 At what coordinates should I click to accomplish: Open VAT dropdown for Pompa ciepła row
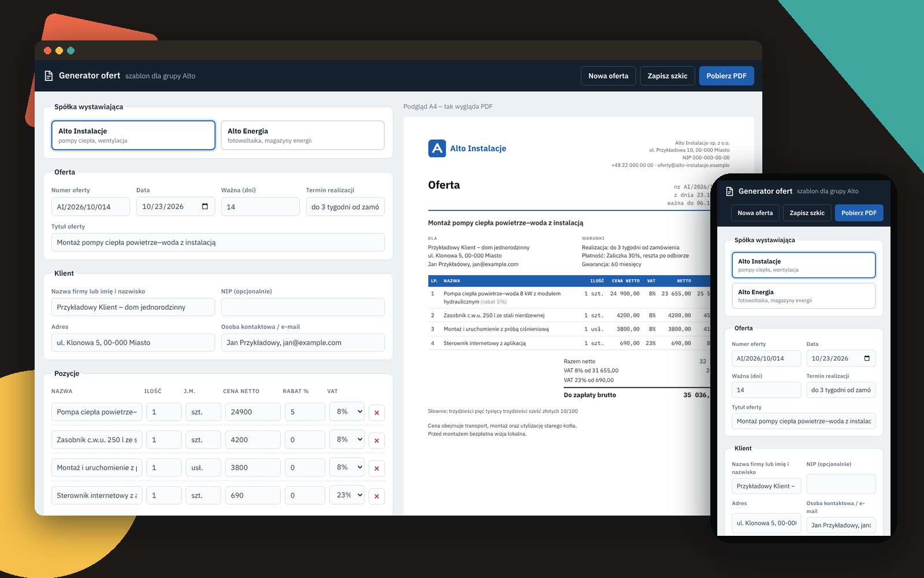347,412
